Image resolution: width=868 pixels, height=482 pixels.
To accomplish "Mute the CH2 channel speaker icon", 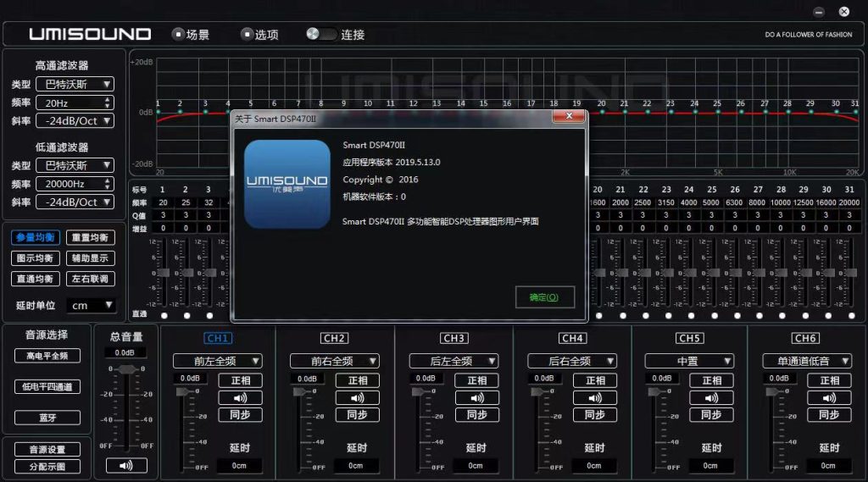I will click(x=358, y=398).
